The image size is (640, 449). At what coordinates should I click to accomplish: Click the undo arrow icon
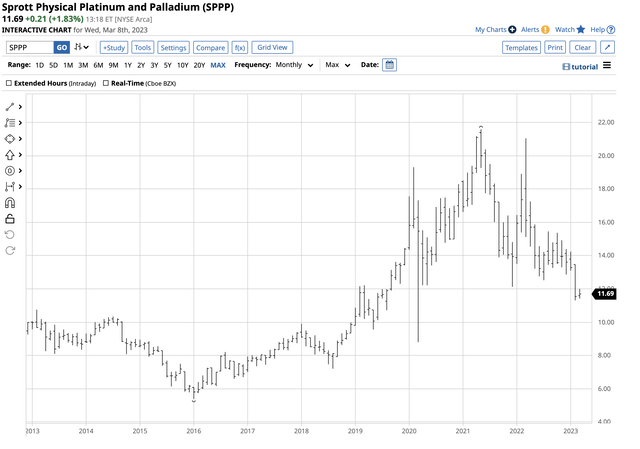click(x=10, y=235)
